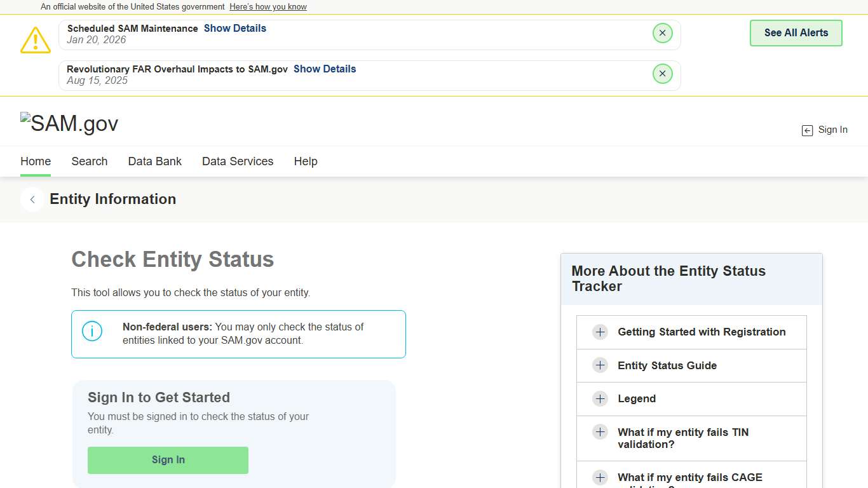
Task: Show Details for Scheduled SAM Maintenance
Action: pos(234,28)
